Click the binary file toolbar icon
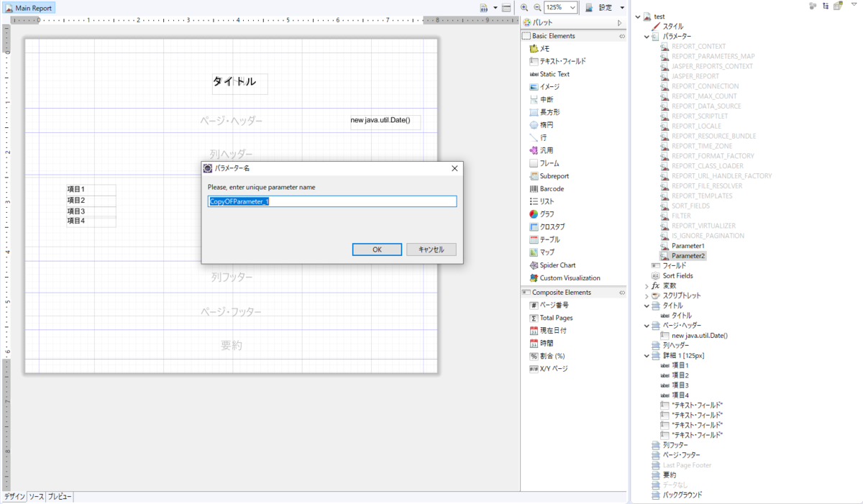 coord(485,7)
